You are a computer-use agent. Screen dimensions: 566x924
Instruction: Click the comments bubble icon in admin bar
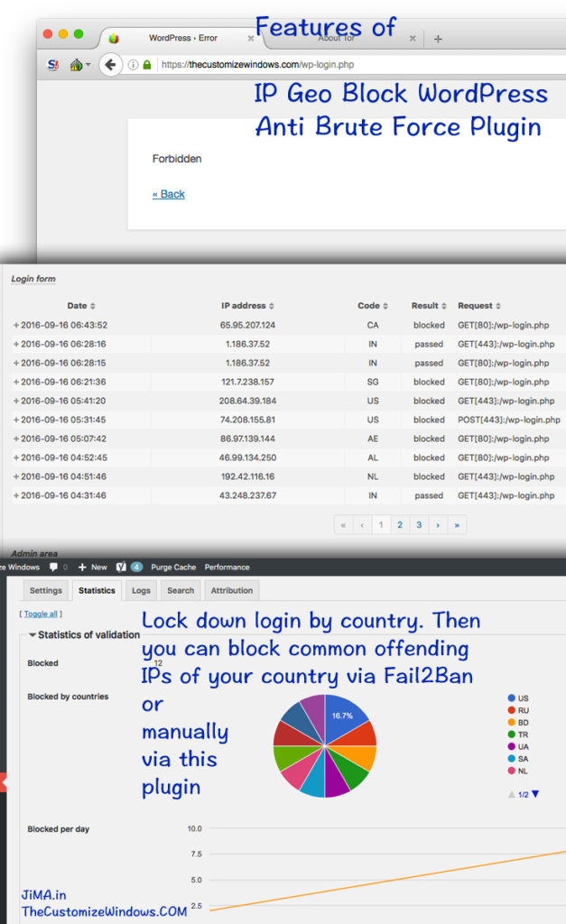[x=53, y=567]
